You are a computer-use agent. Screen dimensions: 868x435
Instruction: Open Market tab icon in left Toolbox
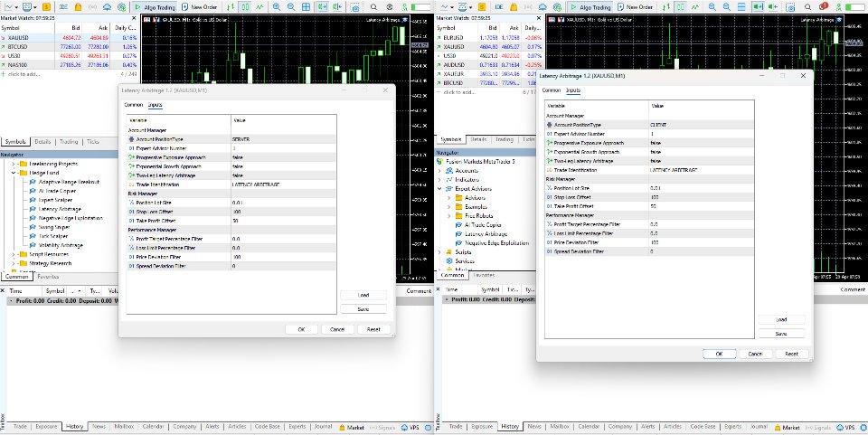pos(352,427)
